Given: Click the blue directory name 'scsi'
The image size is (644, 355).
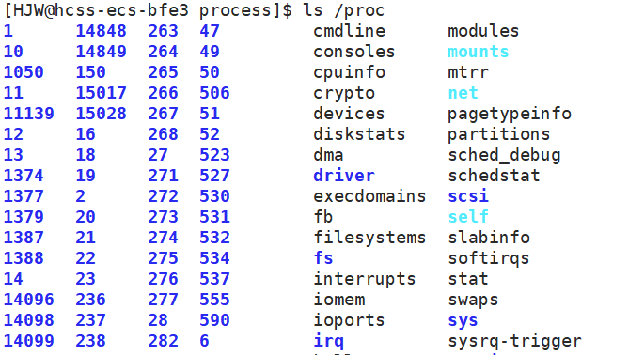Looking at the screenshot, I should (468, 196).
